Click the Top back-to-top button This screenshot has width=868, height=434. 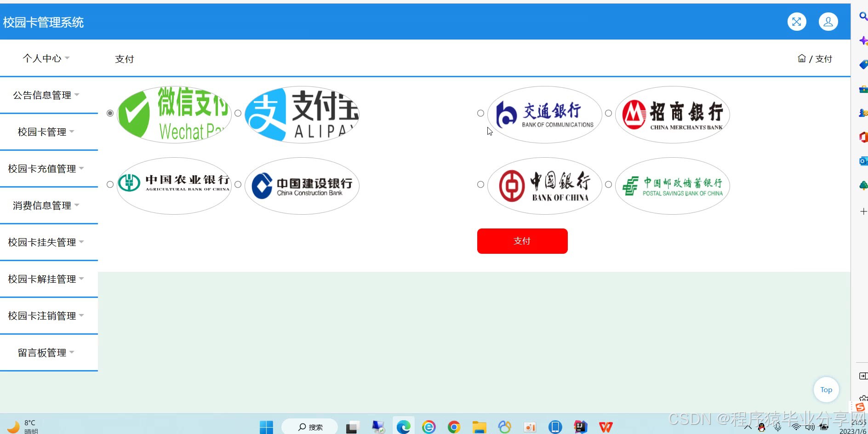(826, 390)
